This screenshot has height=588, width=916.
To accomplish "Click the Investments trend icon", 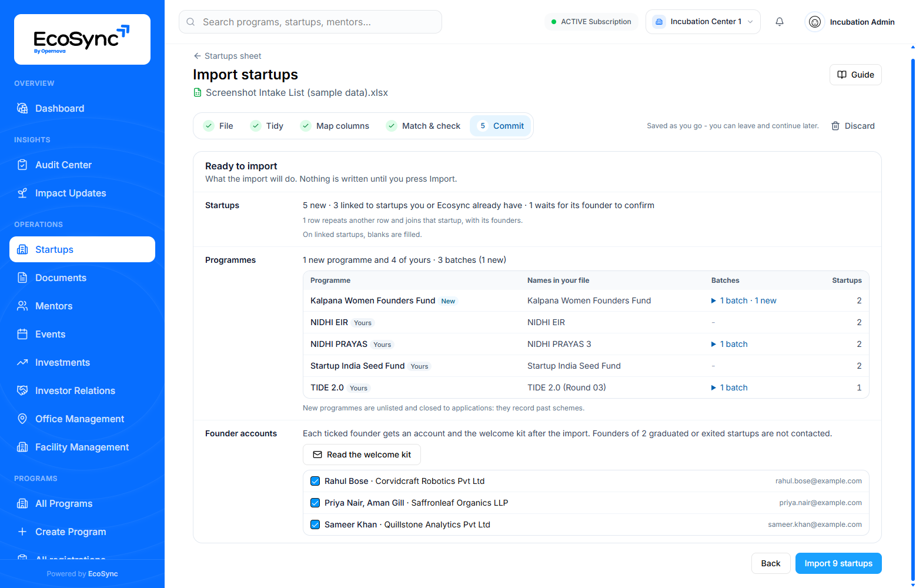I will [22, 362].
